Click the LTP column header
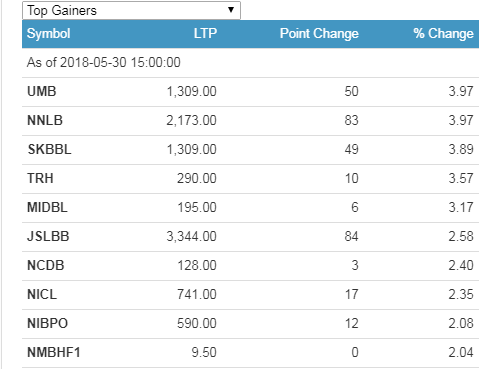Viewport: 496px width, 369px height. 205,33
